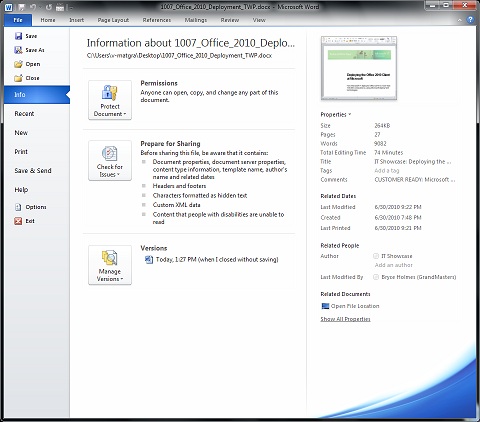Switch to the Home ribbon tab
480x422 pixels.
(x=48, y=20)
